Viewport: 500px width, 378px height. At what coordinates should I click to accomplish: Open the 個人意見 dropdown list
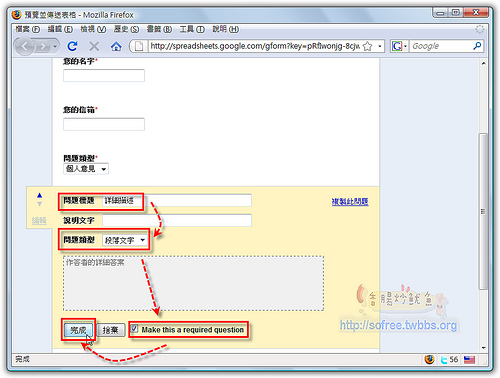click(x=86, y=169)
